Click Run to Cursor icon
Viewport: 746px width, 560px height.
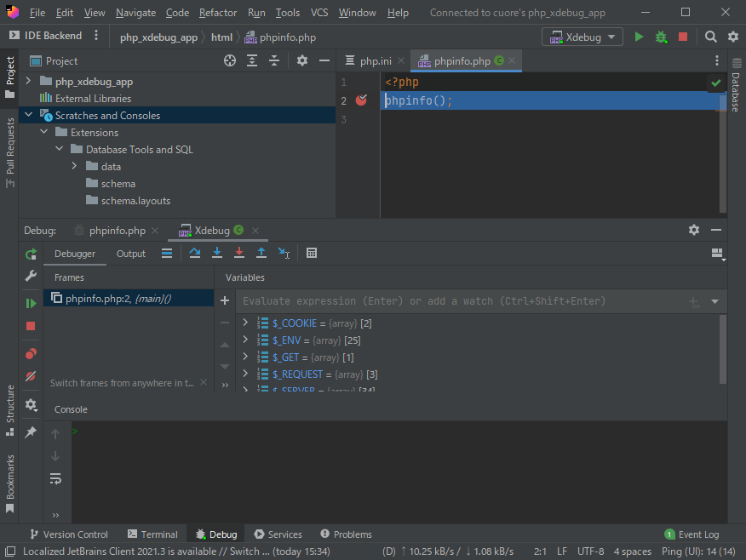click(x=284, y=254)
